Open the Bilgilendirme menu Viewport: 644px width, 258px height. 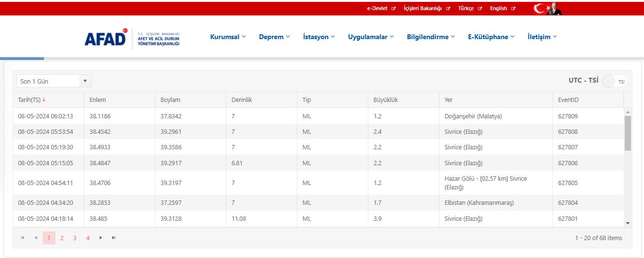pos(431,37)
